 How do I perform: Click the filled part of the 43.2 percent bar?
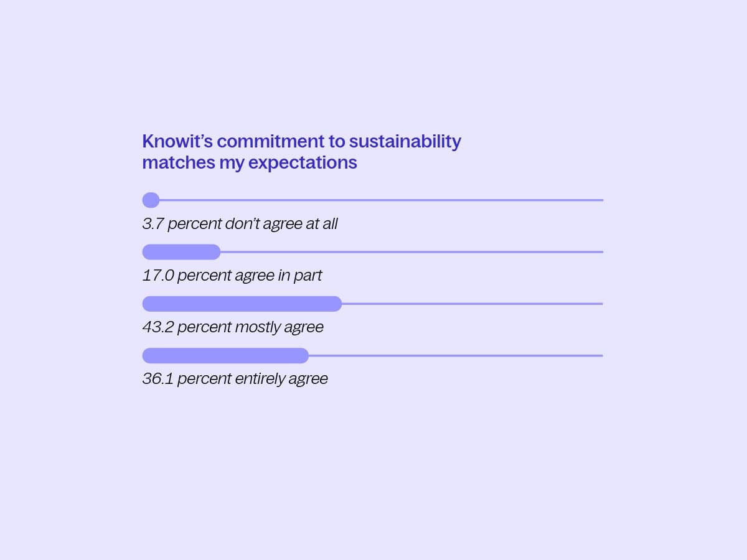(242, 304)
